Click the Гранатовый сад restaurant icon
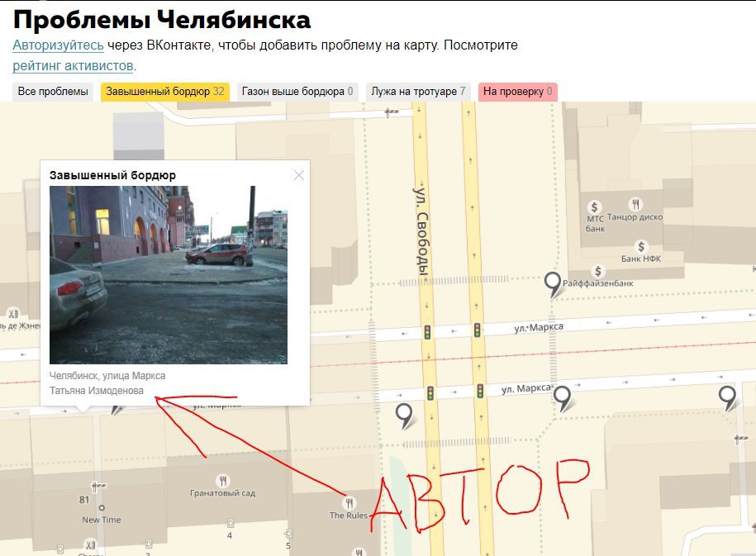This screenshot has width=756, height=556. coord(222,481)
